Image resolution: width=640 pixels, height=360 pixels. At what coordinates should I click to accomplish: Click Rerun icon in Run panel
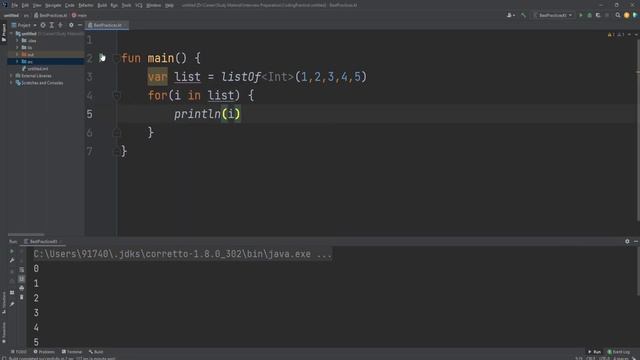[12, 251]
